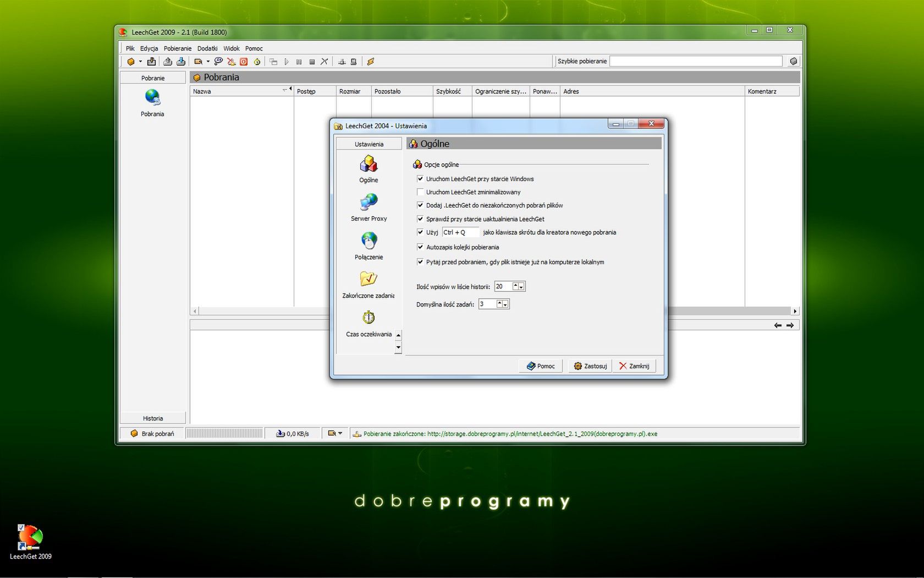Open the Pobieranie menu

tap(178, 48)
